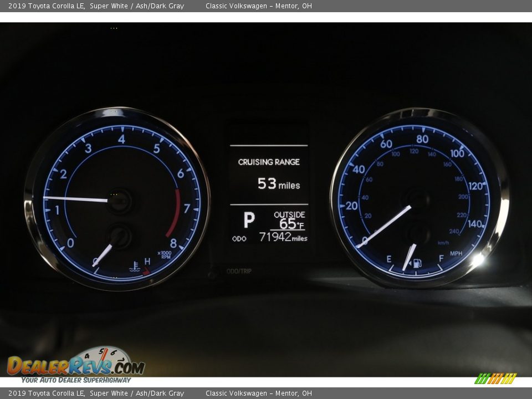This screenshot has height=399, width=532.
Task: Select the P gear indicator
Action: point(249,220)
